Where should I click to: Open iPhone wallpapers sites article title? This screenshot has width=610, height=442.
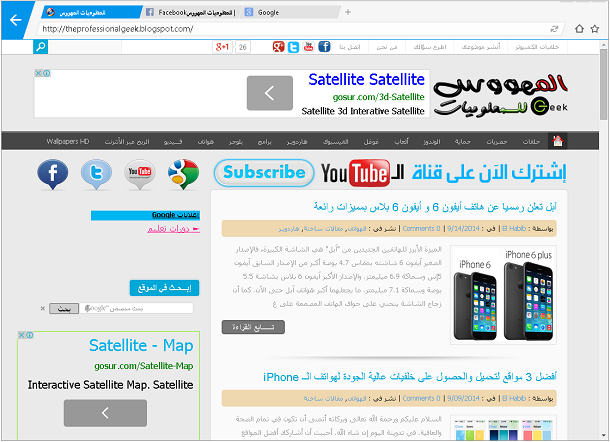(x=410, y=377)
